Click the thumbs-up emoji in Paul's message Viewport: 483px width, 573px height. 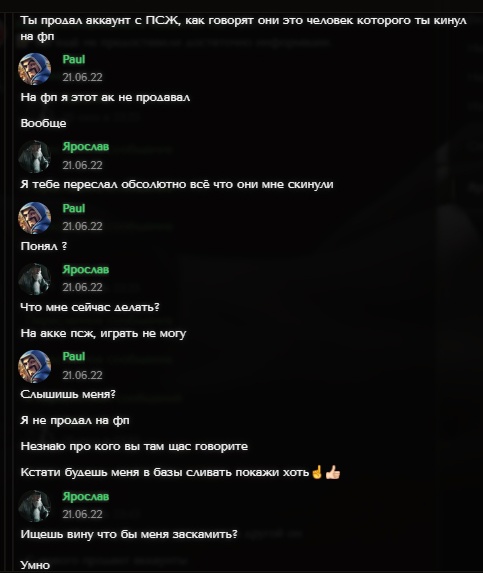(333, 472)
